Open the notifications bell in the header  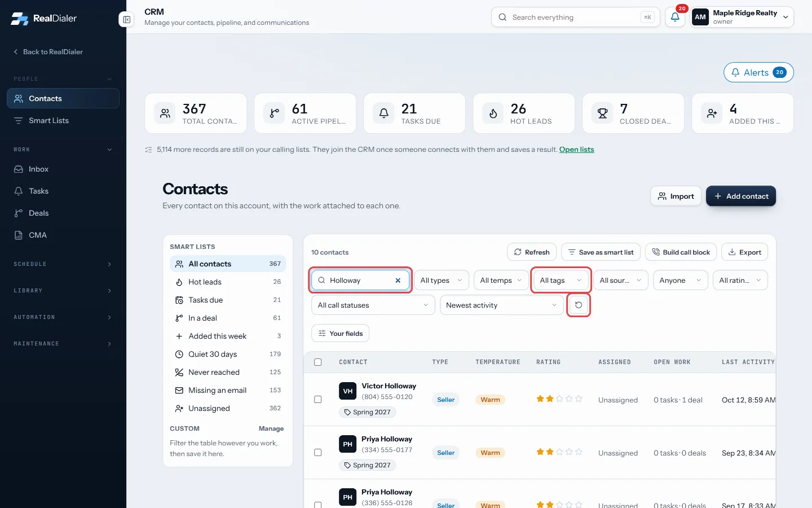point(675,17)
